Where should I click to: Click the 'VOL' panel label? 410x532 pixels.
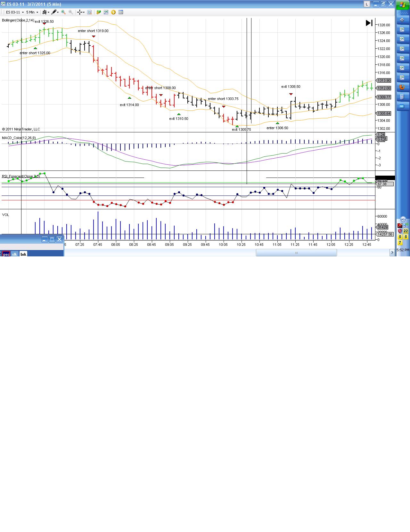(x=5, y=215)
